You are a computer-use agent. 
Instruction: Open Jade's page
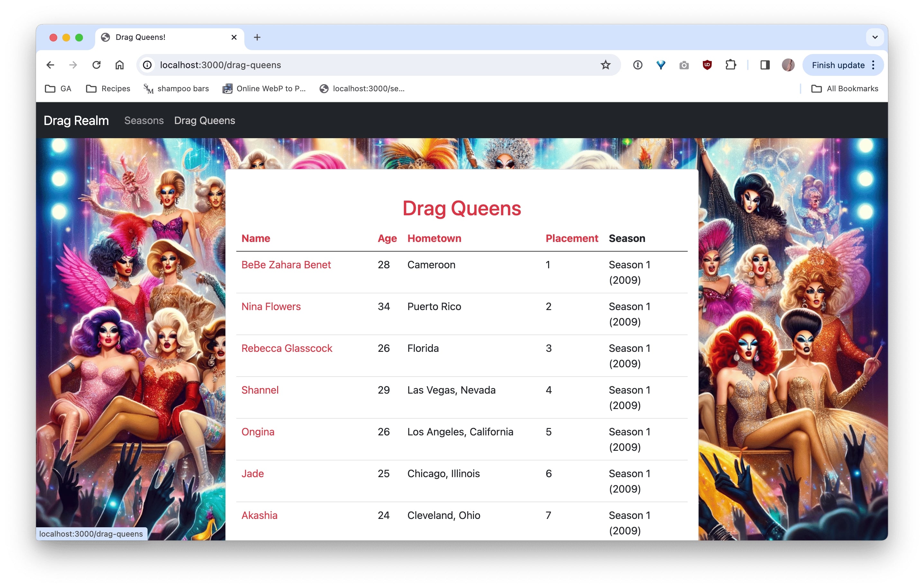click(252, 474)
